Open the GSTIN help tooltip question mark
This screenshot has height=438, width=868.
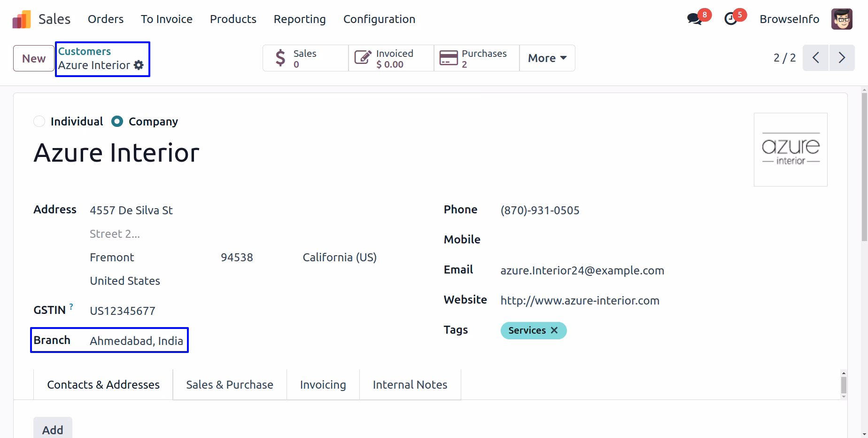click(71, 306)
